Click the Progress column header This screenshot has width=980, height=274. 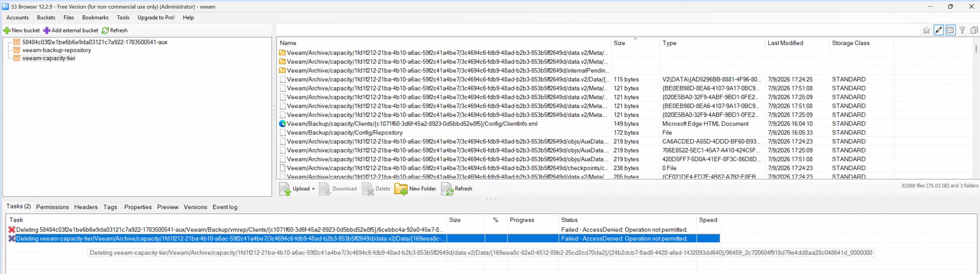pyautogui.click(x=533, y=220)
